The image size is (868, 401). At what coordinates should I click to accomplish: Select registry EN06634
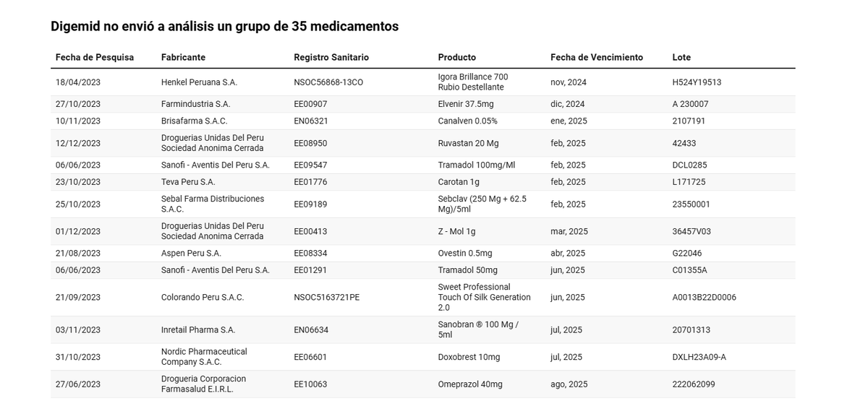pyautogui.click(x=311, y=329)
